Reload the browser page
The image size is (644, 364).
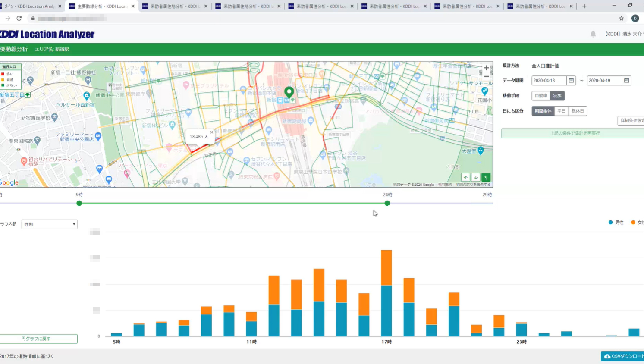point(19,18)
